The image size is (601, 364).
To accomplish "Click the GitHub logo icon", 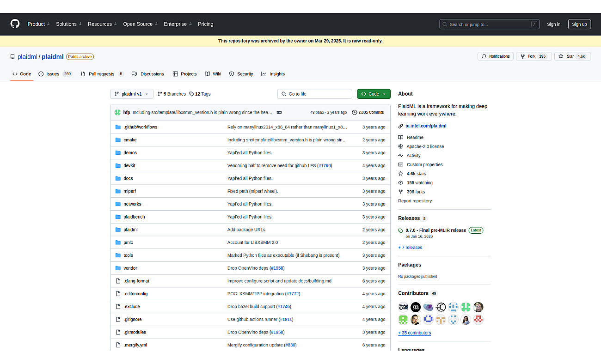I will pyautogui.click(x=15, y=24).
